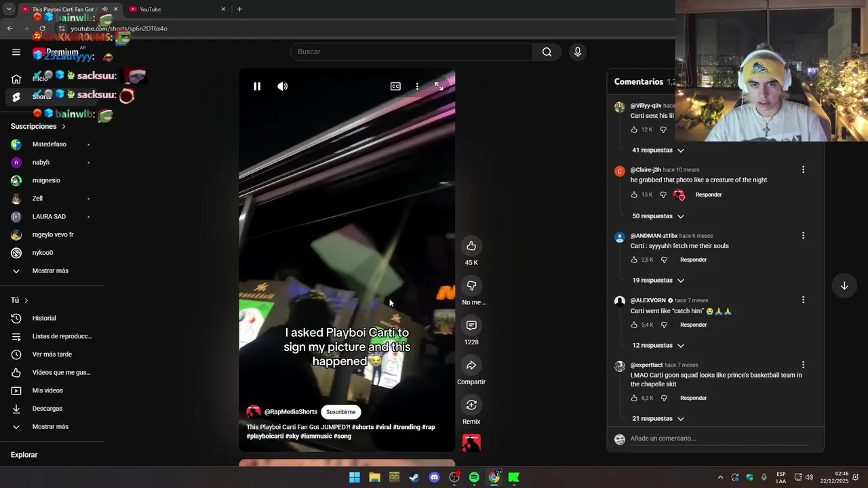868x488 pixels.
Task: Open options menu for @ALEXVORN's comment
Action: click(x=803, y=300)
